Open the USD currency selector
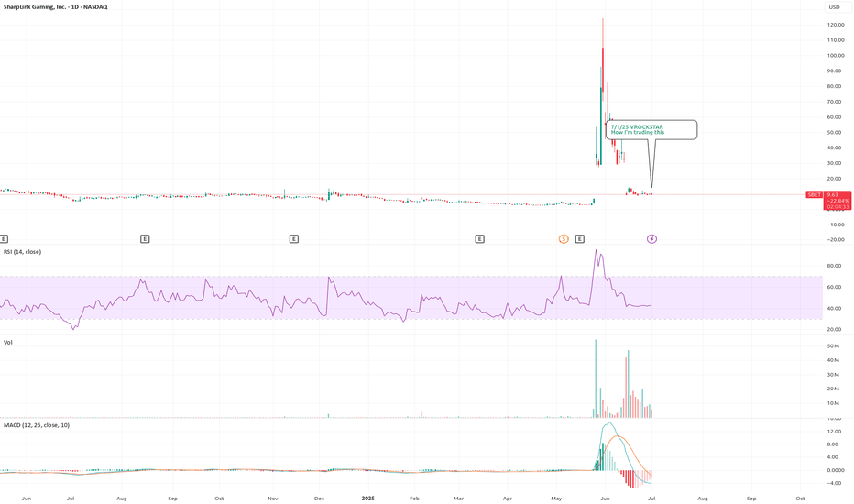The height and width of the screenshot is (504, 854). pyautogui.click(x=834, y=7)
